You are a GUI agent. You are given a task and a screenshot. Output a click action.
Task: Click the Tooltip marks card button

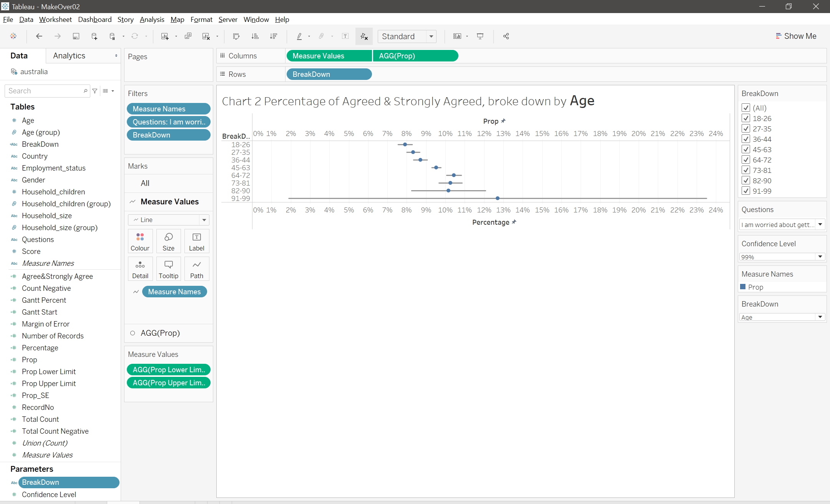(x=168, y=269)
